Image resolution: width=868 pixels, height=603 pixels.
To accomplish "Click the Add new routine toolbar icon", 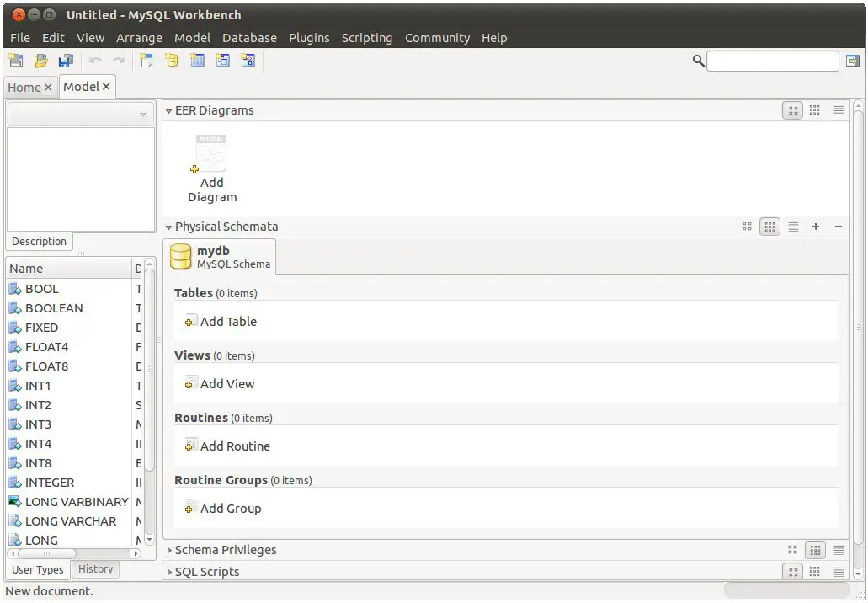I will point(248,61).
